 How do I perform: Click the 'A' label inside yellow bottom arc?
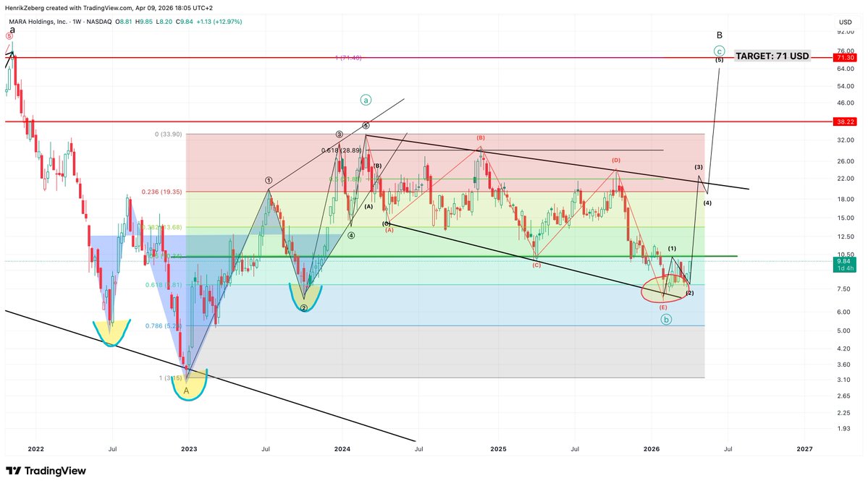186,391
